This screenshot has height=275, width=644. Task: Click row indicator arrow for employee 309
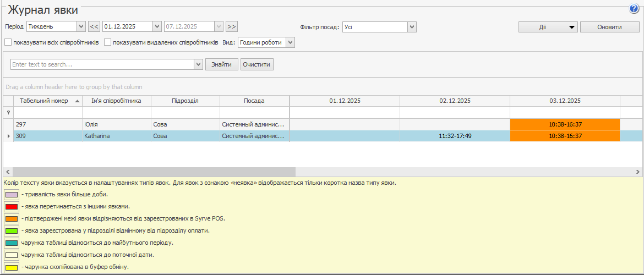click(8, 136)
